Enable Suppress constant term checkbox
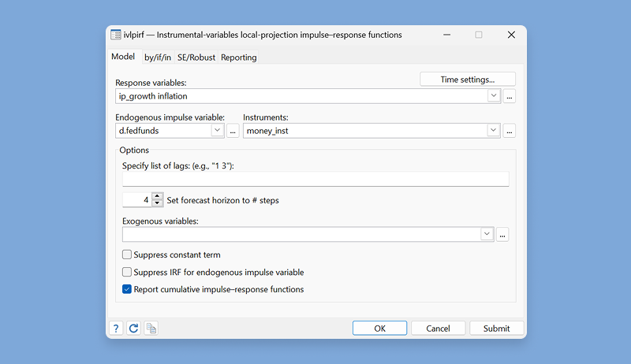 point(127,254)
